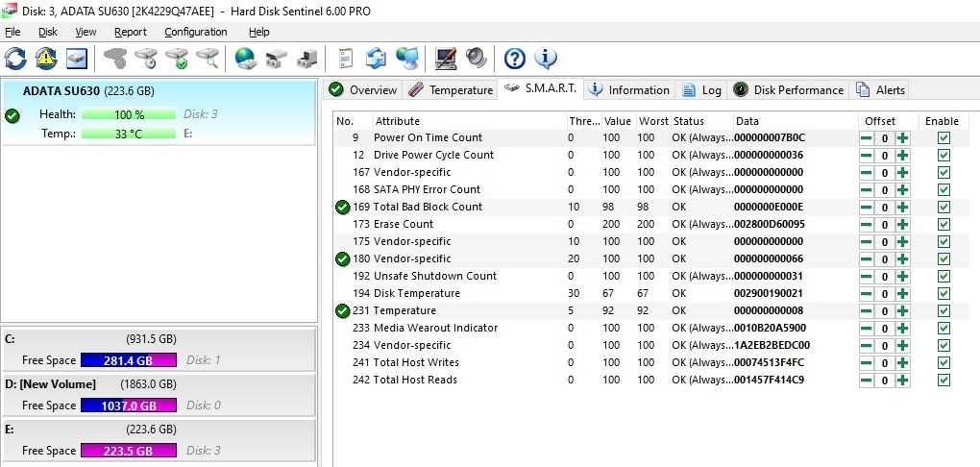Screen dimensions: 980x467
Task: Switch to the Alerts tab
Action: tap(881, 90)
